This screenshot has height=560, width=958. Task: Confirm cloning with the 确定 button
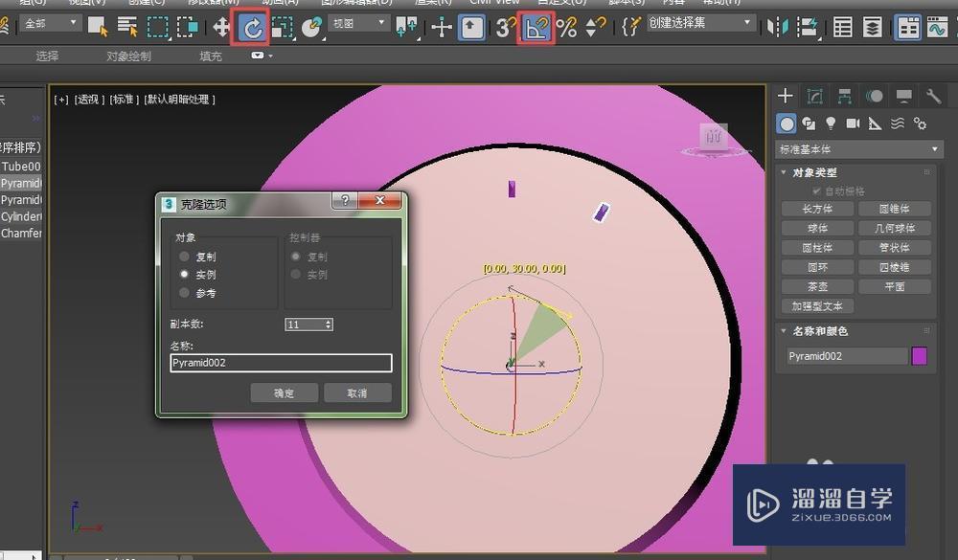point(284,392)
